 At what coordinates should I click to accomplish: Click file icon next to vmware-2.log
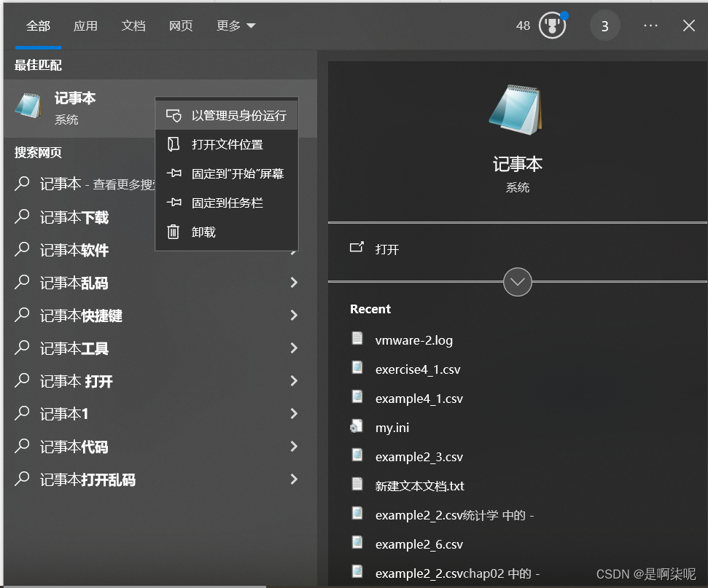[357, 338]
